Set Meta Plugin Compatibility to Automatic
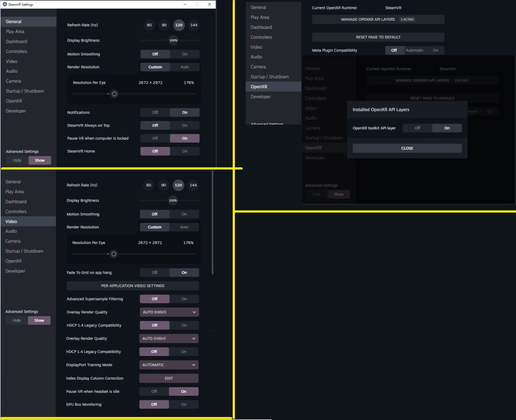 415,50
